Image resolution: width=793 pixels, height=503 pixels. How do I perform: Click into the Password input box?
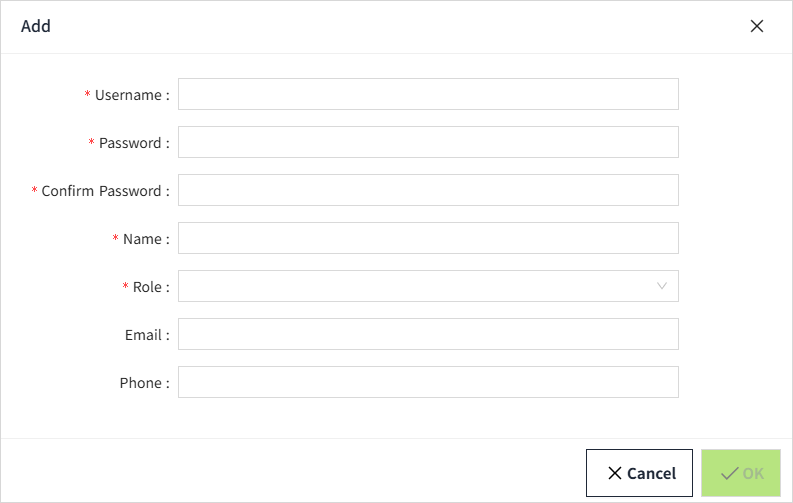[428, 142]
